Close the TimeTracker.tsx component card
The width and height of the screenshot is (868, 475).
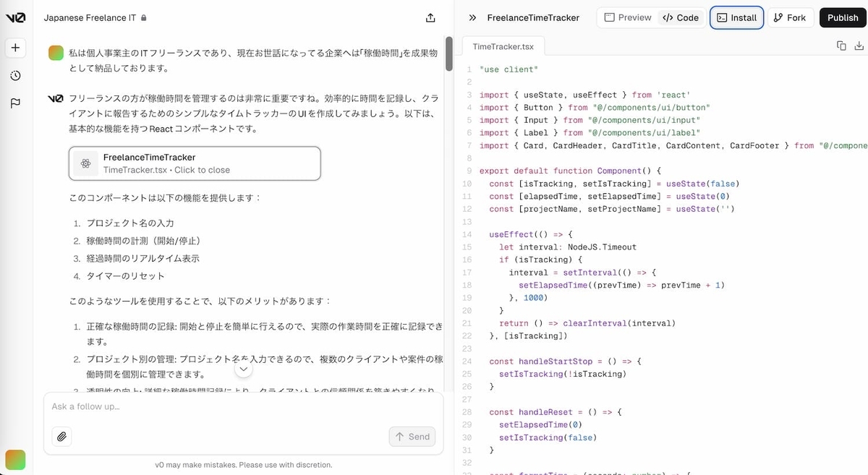tap(194, 164)
